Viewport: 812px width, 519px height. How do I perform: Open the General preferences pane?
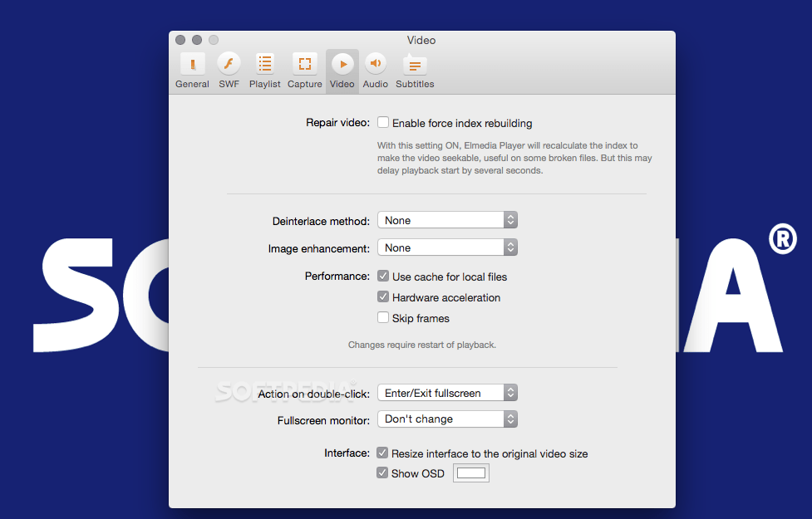192,70
